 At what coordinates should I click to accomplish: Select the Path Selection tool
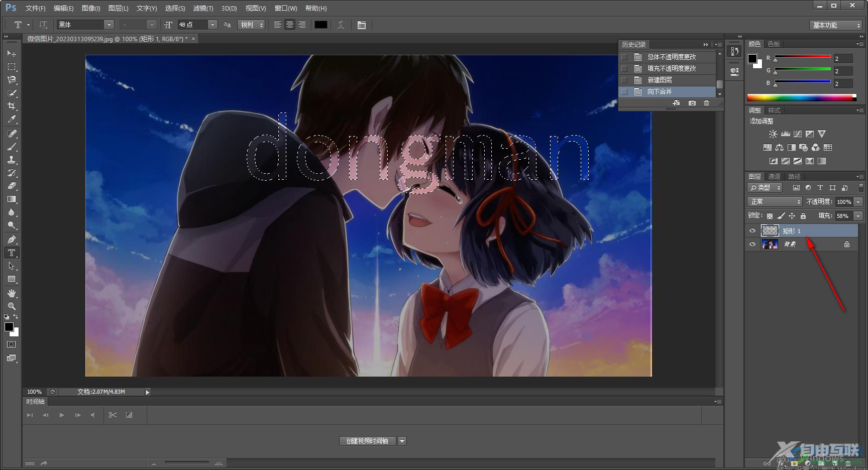coord(12,266)
